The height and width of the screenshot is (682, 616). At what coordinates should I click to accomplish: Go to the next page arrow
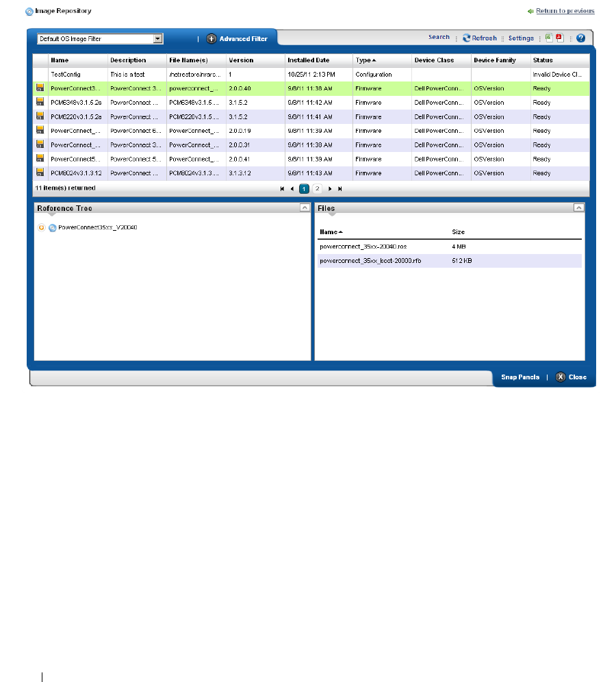(330, 189)
